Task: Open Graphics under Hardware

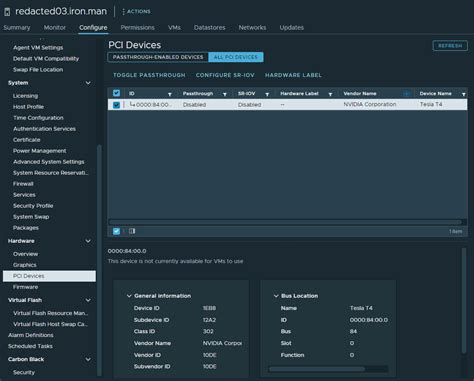Action: click(x=25, y=265)
